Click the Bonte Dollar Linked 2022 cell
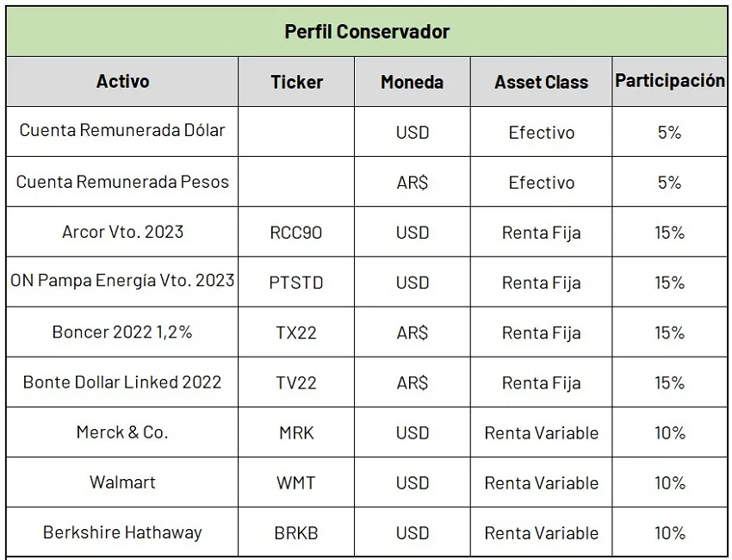732x560 pixels. pyautogui.click(x=122, y=383)
